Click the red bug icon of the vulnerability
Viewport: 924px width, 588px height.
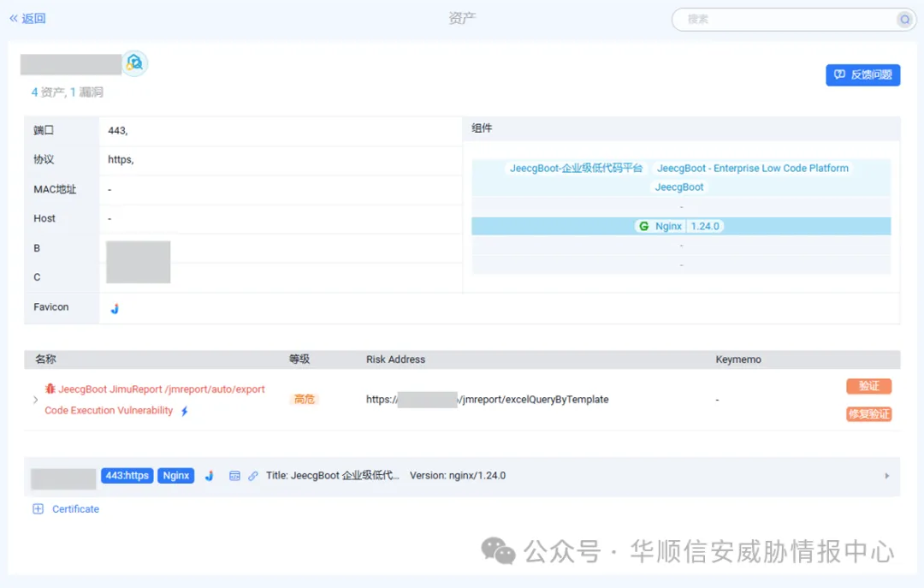pos(50,389)
